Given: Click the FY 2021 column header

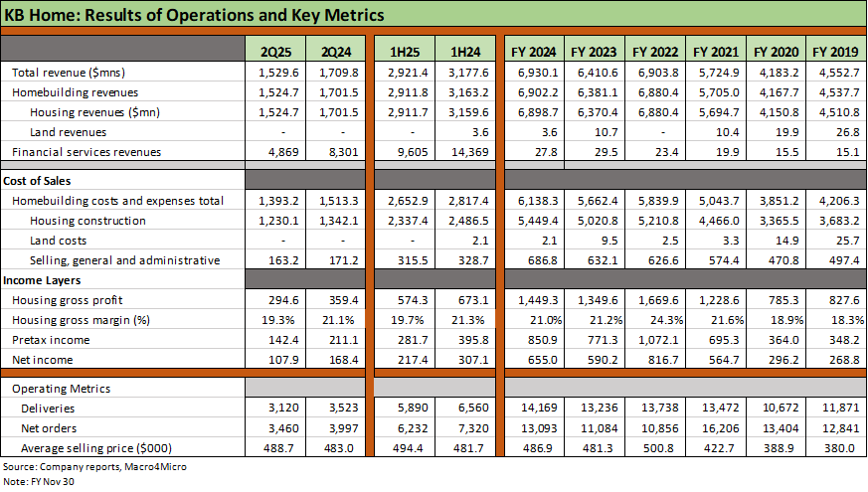Looking at the screenshot, I should tap(716, 52).
